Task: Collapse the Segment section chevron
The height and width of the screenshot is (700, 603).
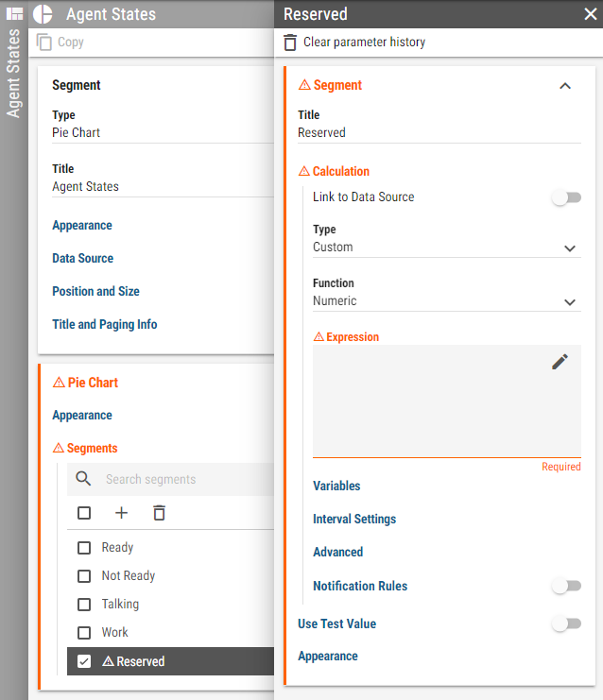Action: [x=565, y=86]
